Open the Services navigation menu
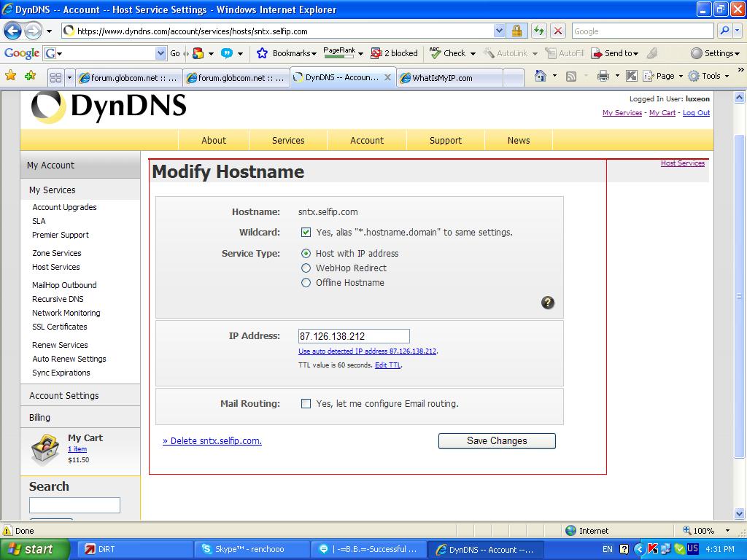 tap(288, 140)
